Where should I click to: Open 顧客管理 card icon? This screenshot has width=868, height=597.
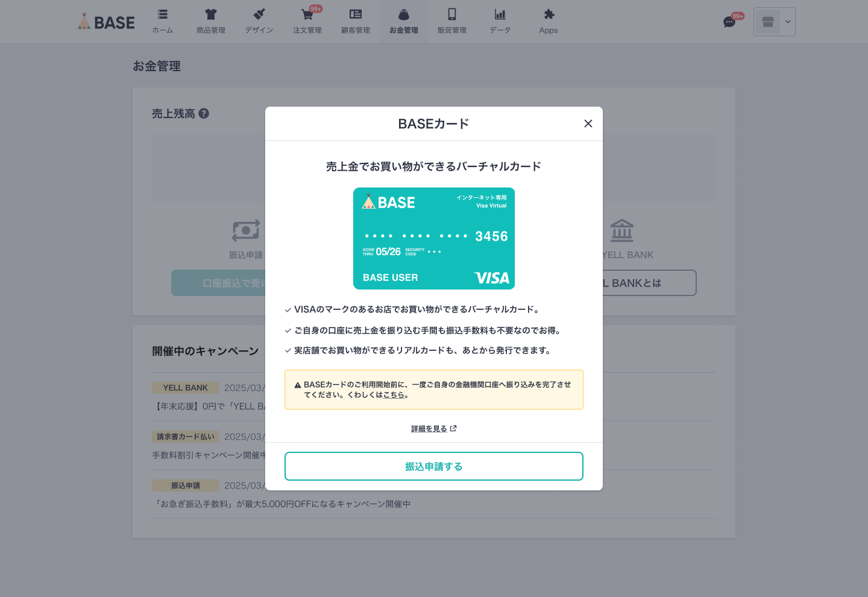(356, 14)
